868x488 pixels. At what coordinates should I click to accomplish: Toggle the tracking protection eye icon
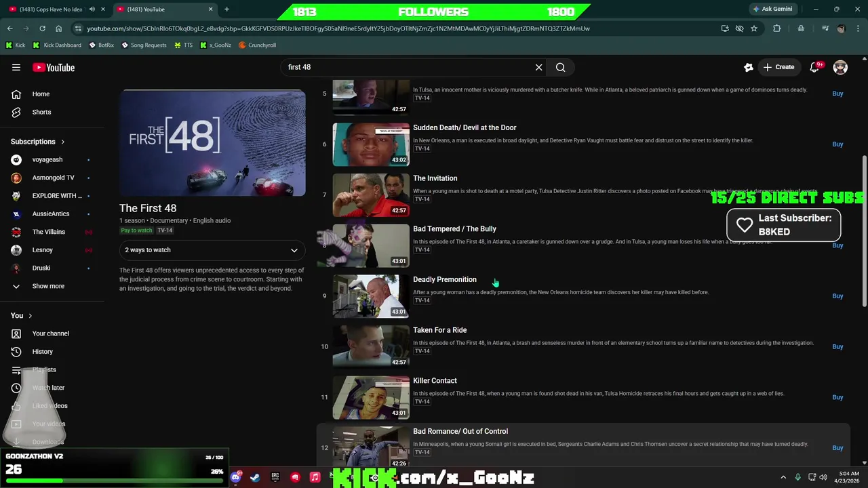coord(740,28)
